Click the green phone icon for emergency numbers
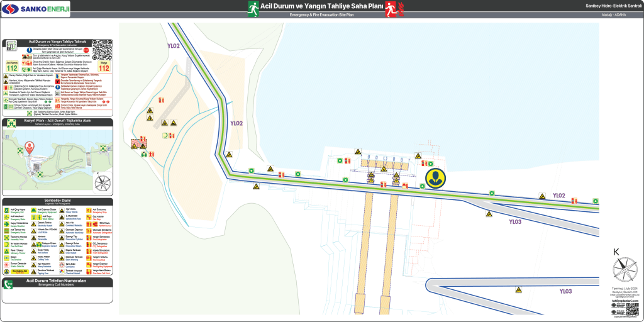Image resolution: width=644 pixels, height=322 pixels. coord(8,284)
